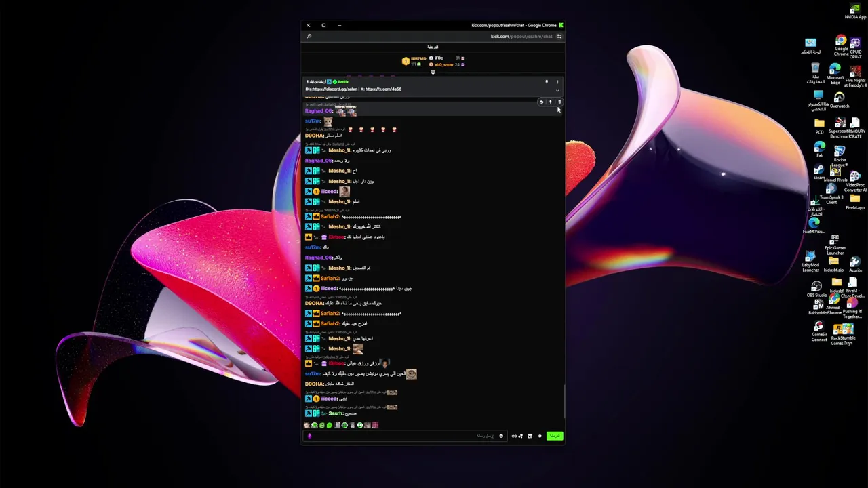Open the GameSir Connect desktop icon
The height and width of the screenshot is (488, 868).
[x=819, y=331]
